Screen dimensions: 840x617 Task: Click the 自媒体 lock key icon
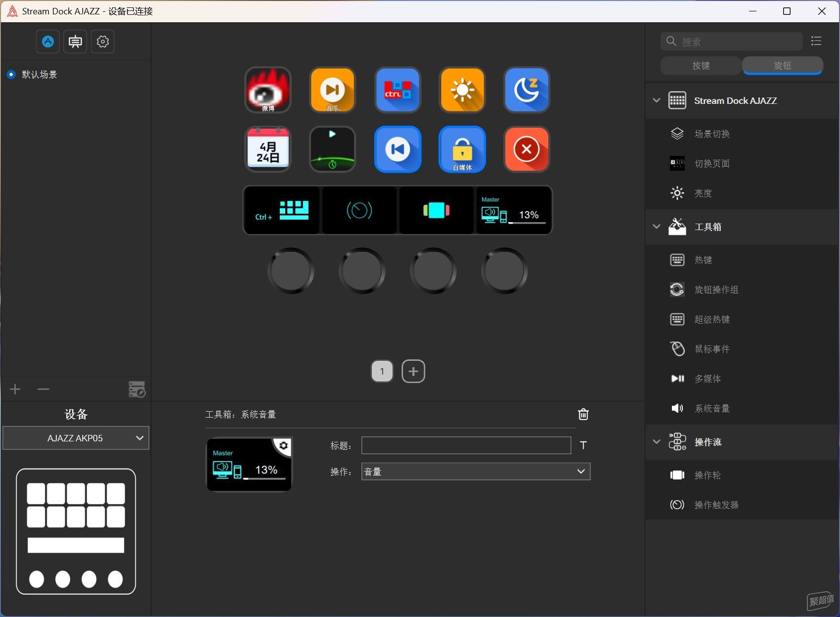[462, 149]
